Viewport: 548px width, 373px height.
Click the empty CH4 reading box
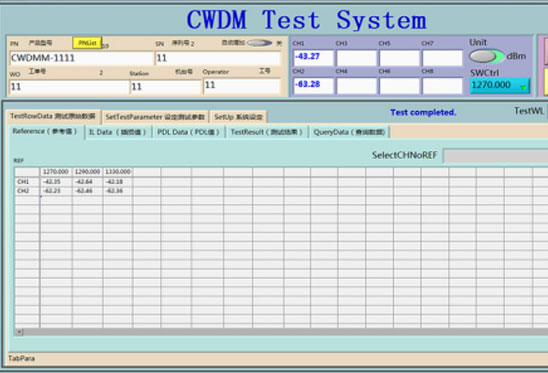click(x=356, y=86)
